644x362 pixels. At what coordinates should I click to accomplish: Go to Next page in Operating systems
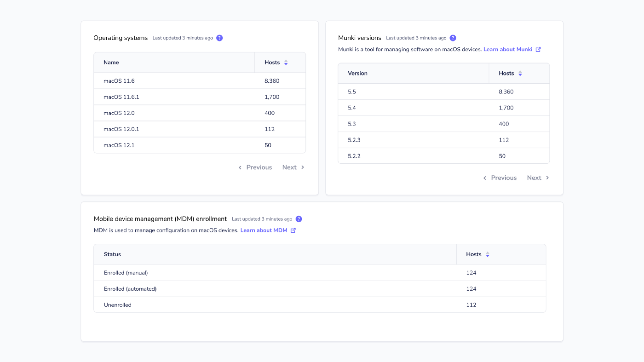pyautogui.click(x=293, y=167)
